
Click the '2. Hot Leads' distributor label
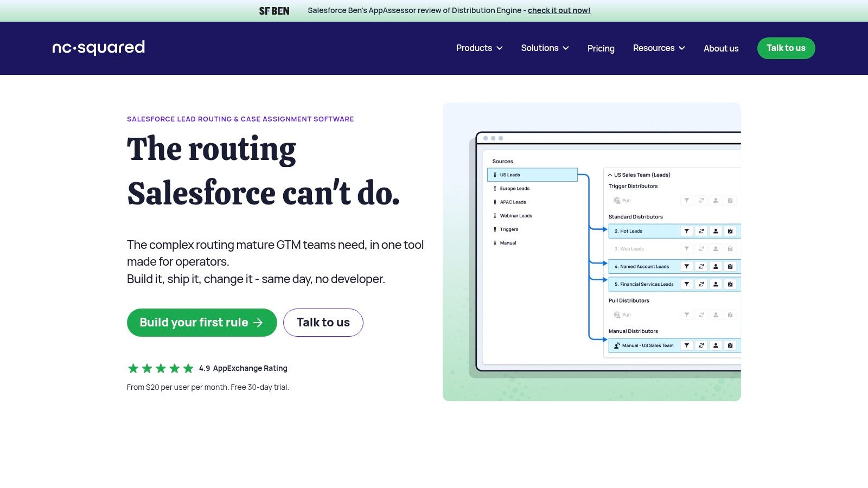(x=628, y=231)
